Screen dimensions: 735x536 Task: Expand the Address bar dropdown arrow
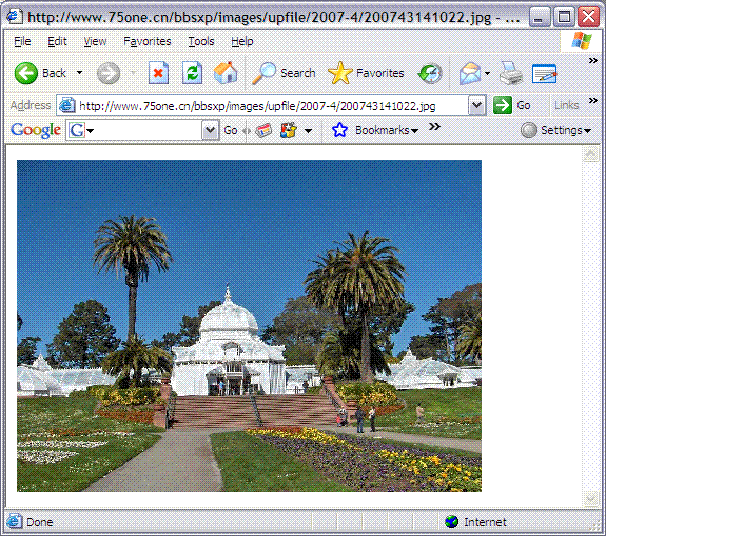[477, 105]
